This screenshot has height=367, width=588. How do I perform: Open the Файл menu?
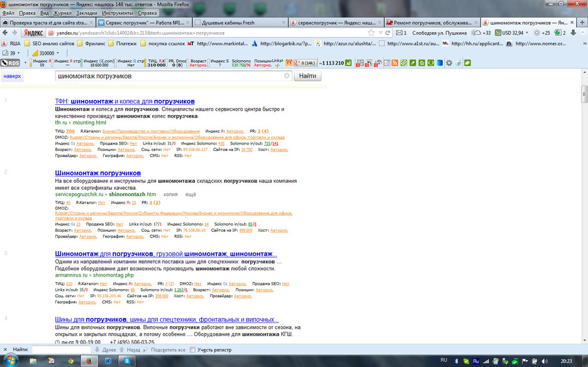[8, 13]
